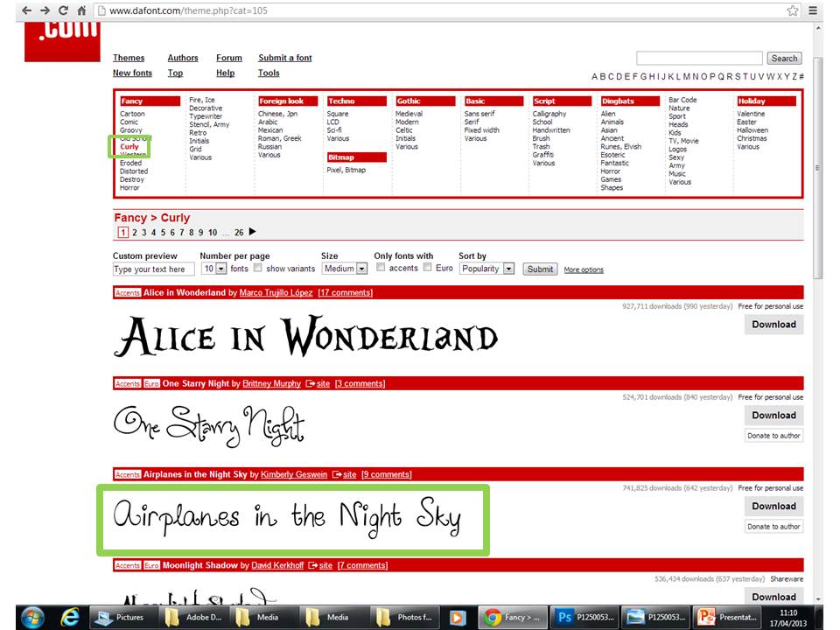The image size is (840, 630).
Task: Switch to first Photoshop P1250053 taskbar item
Action: coord(585,618)
